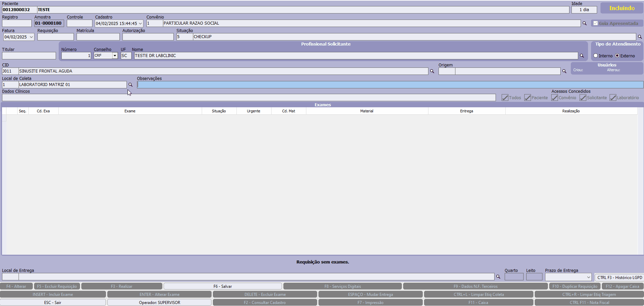Click the F6 - Salvar button
Viewport: 644px width, 306px height.
tap(223, 286)
